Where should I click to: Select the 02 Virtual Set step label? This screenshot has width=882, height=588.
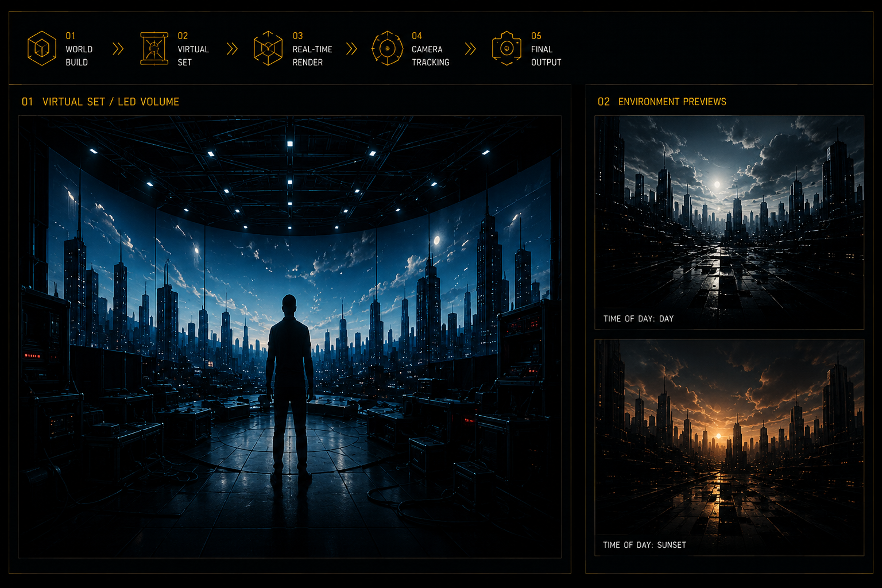click(193, 49)
